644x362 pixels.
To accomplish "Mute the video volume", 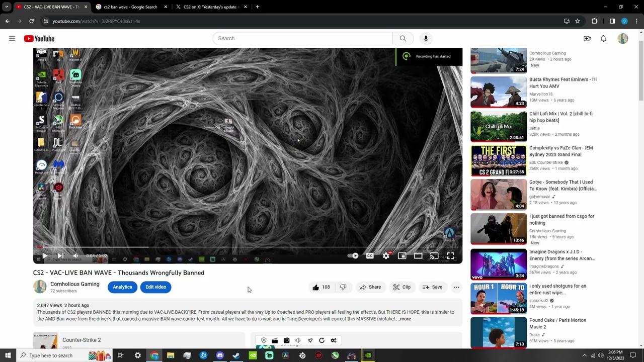I will click(x=76, y=256).
